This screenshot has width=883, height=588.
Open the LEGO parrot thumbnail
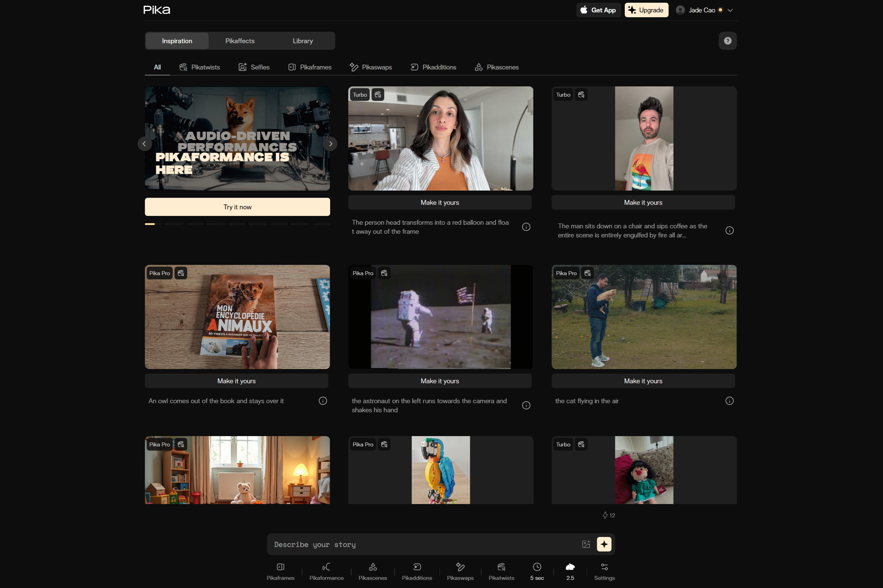(x=441, y=470)
